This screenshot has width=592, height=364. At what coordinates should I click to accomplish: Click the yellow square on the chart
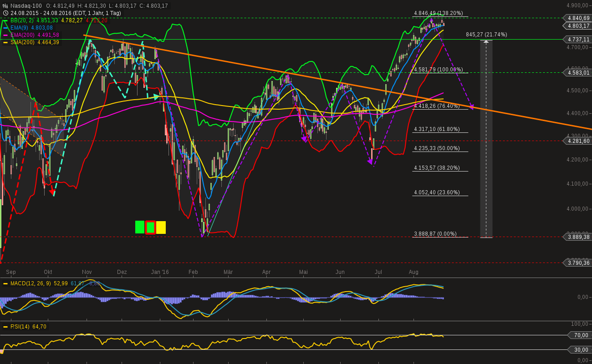161,227
